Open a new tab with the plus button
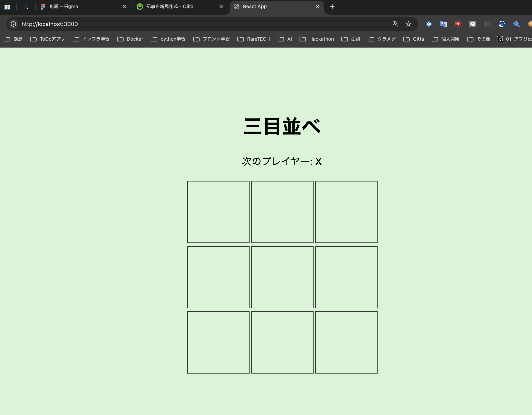Screen dimensions: 532x415 coord(332,7)
